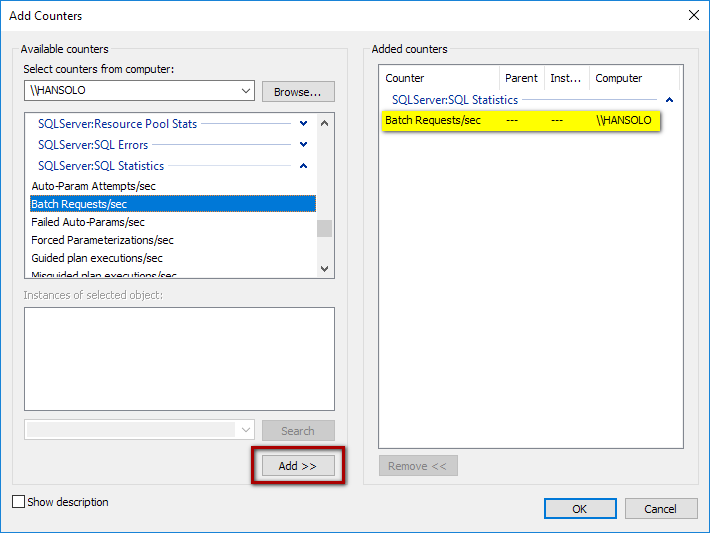710x533 pixels.
Task: Collapse the SQLServer:SQL Statistics list chevron
Action: point(304,166)
